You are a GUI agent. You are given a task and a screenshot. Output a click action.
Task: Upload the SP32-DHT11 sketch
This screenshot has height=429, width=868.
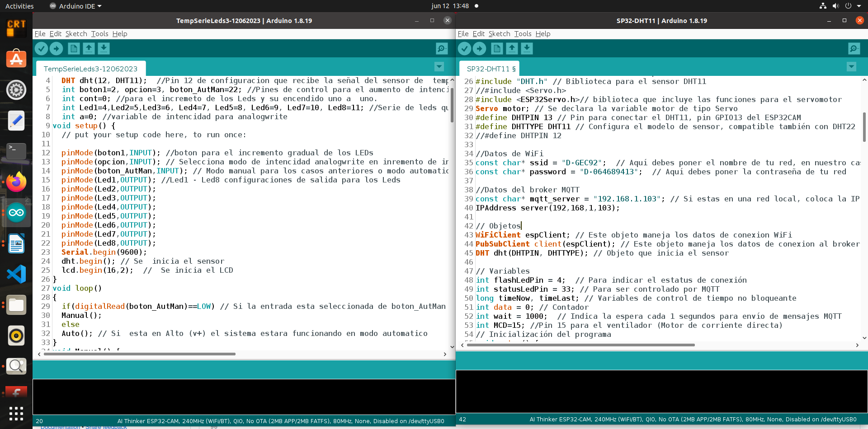[x=479, y=48]
